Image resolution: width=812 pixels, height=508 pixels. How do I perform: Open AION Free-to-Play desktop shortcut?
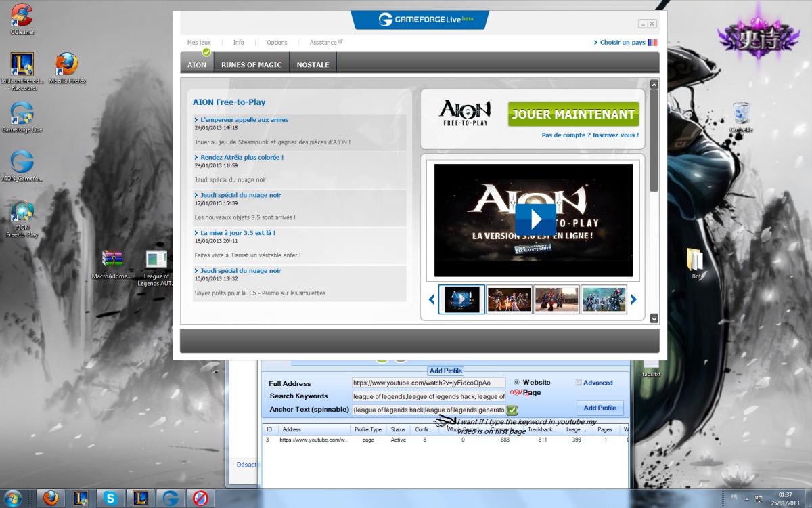point(22,219)
